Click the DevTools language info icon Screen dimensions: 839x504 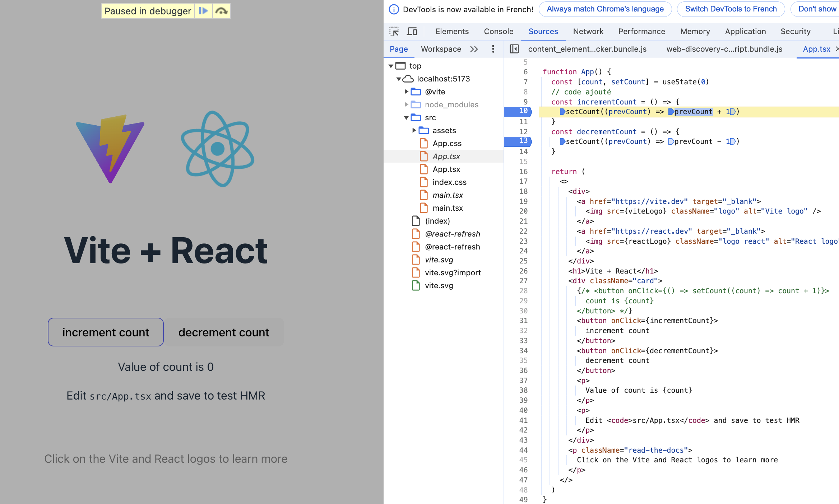[x=394, y=9]
